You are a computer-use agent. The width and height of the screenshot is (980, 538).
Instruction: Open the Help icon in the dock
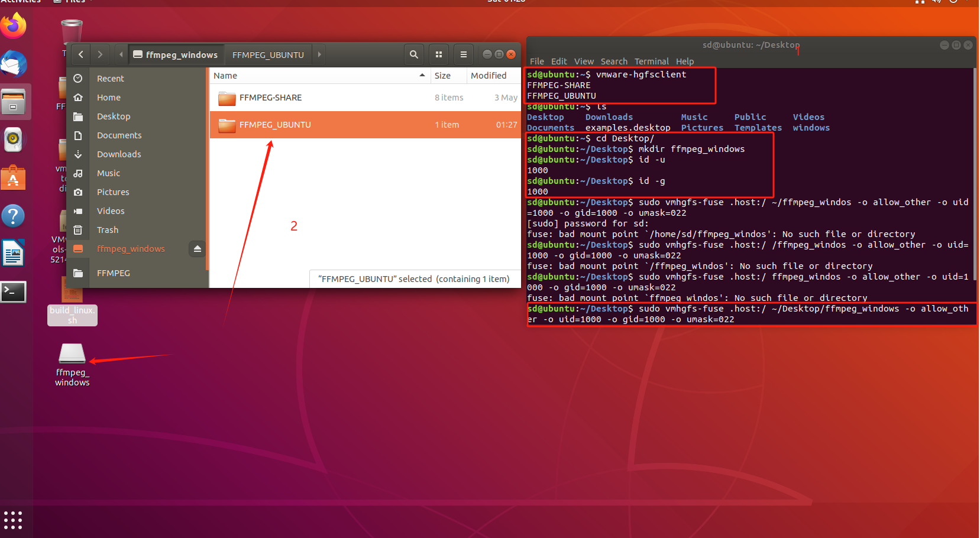tap(14, 216)
